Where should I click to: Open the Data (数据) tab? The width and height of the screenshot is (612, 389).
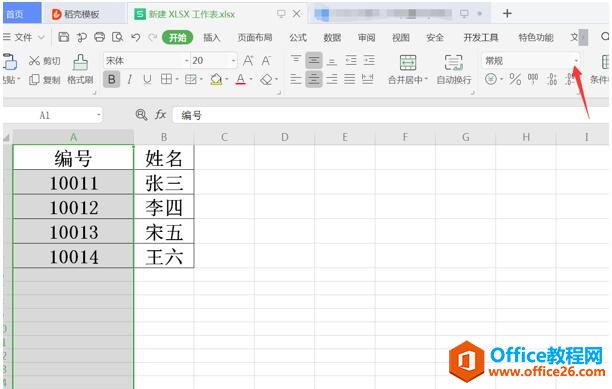pyautogui.click(x=332, y=37)
